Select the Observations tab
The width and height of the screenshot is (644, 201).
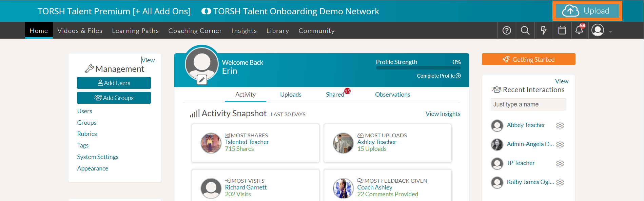[392, 95]
